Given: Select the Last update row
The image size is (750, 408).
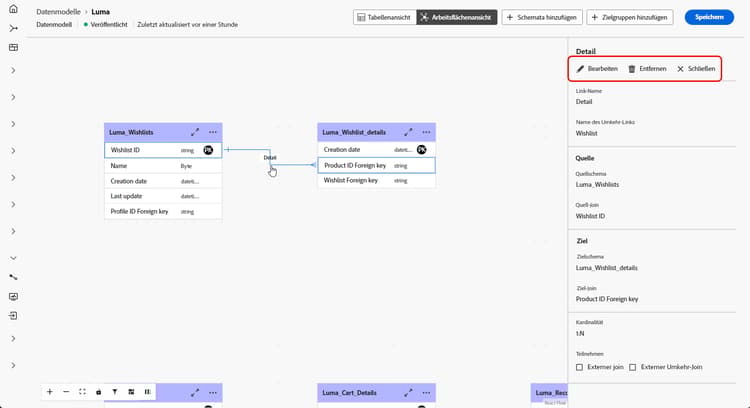Looking at the screenshot, I should (x=163, y=196).
